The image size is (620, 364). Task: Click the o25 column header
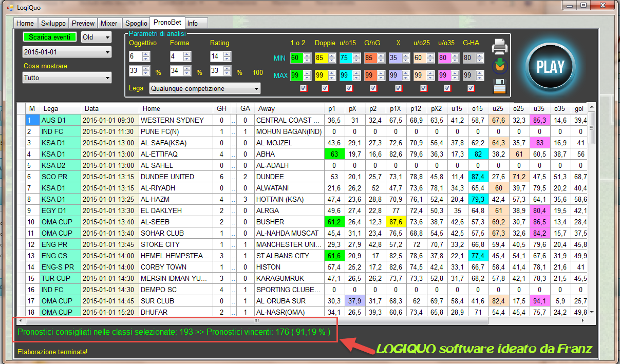519,108
